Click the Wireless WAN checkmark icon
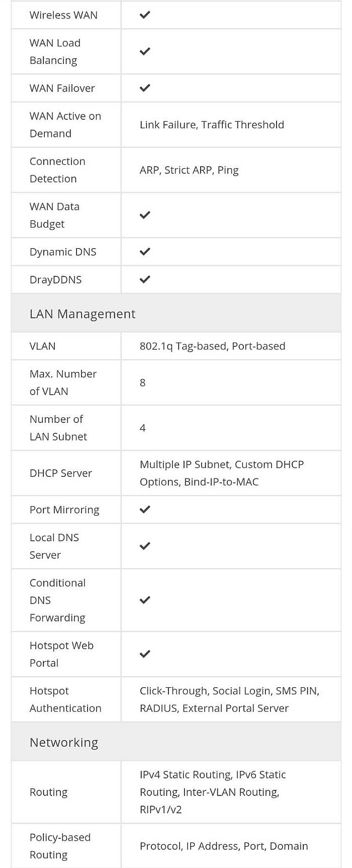This screenshot has height=868, width=352. point(145,15)
